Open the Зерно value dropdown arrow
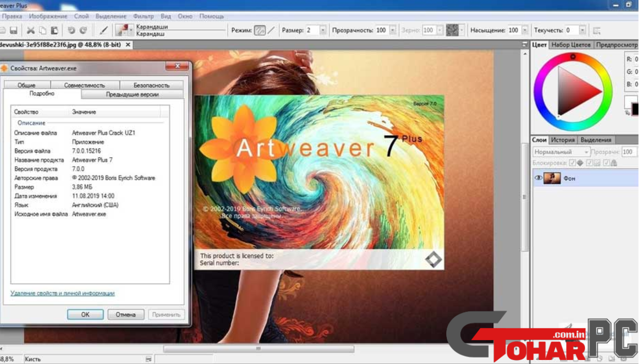Image resolution: width=639 pixels, height=364 pixels. 439,30
